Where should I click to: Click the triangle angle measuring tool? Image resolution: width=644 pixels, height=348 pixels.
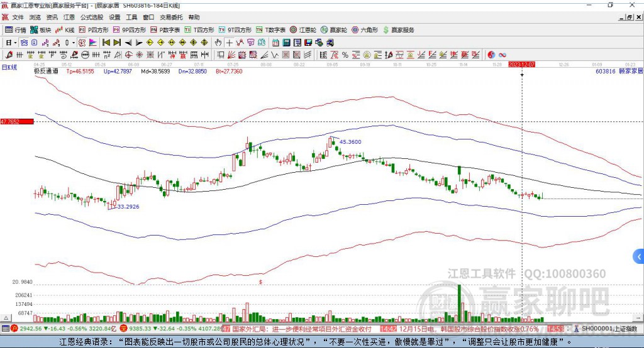118,55
